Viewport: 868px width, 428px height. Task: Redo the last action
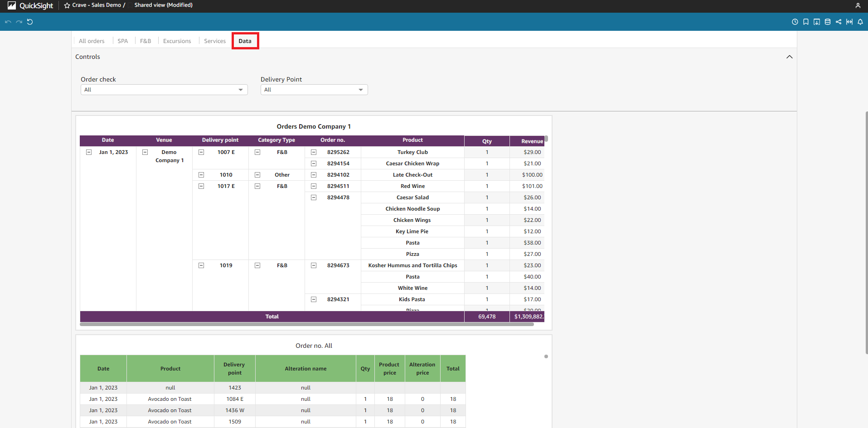pos(19,22)
